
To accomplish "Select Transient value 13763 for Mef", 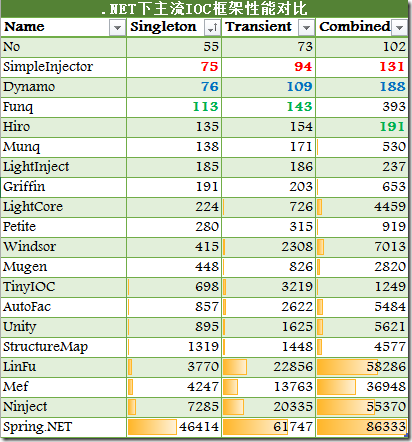I will tap(293, 387).
